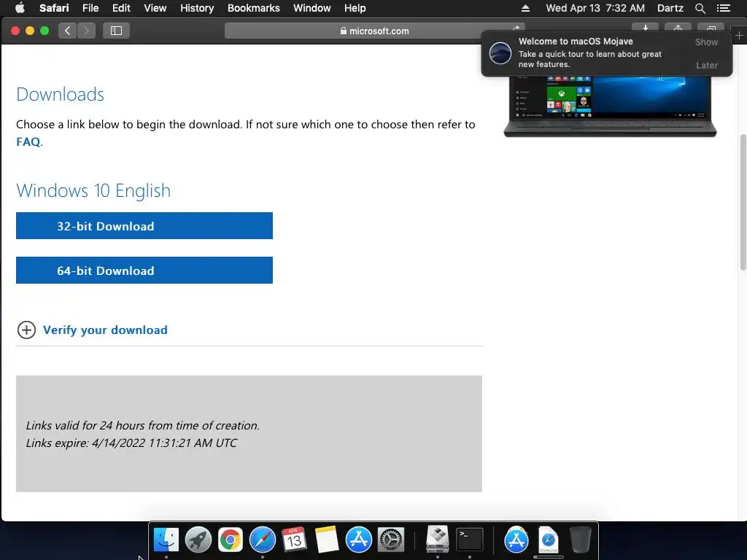The image size is (747, 560).
Task: Open Finder from the Dock
Action: pyautogui.click(x=166, y=540)
